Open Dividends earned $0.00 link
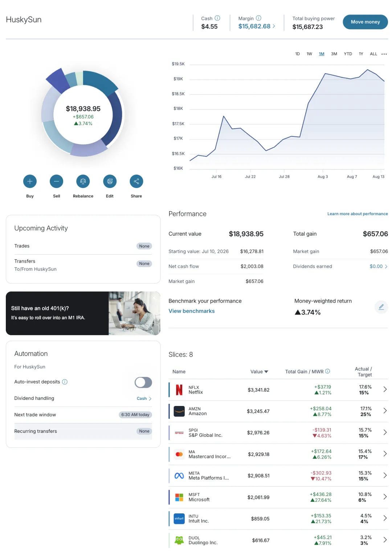 [379, 266]
